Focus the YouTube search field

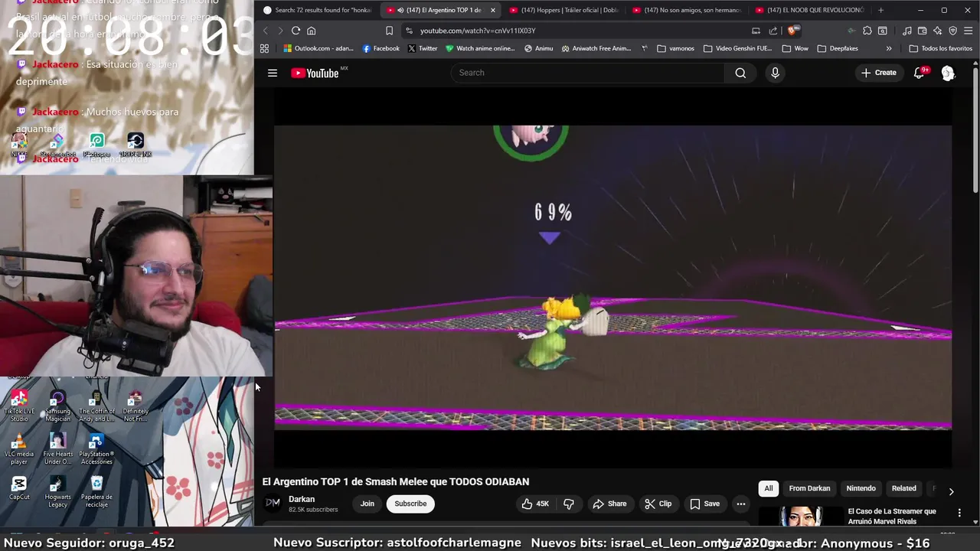click(587, 73)
